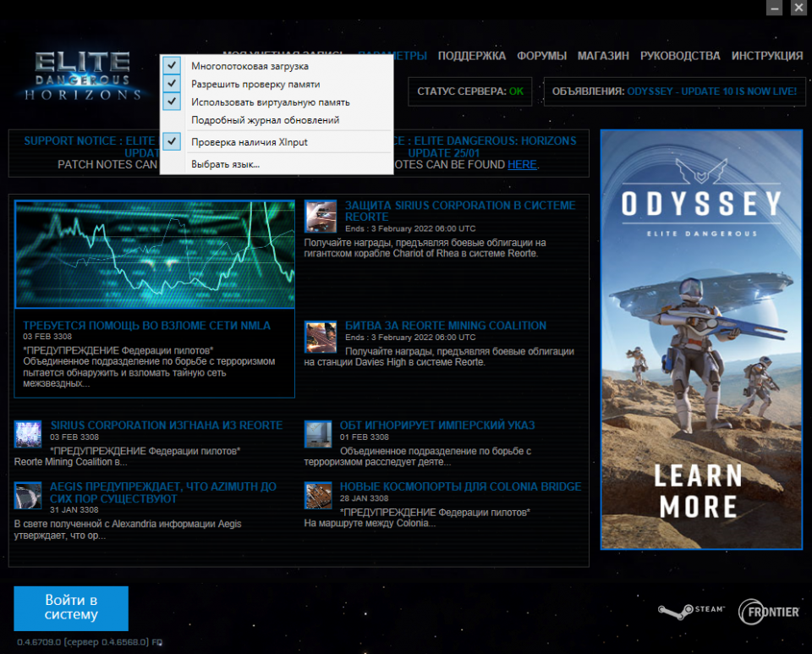This screenshot has width=812, height=654.
Task: Close the launcher window
Action: pyautogui.click(x=798, y=8)
